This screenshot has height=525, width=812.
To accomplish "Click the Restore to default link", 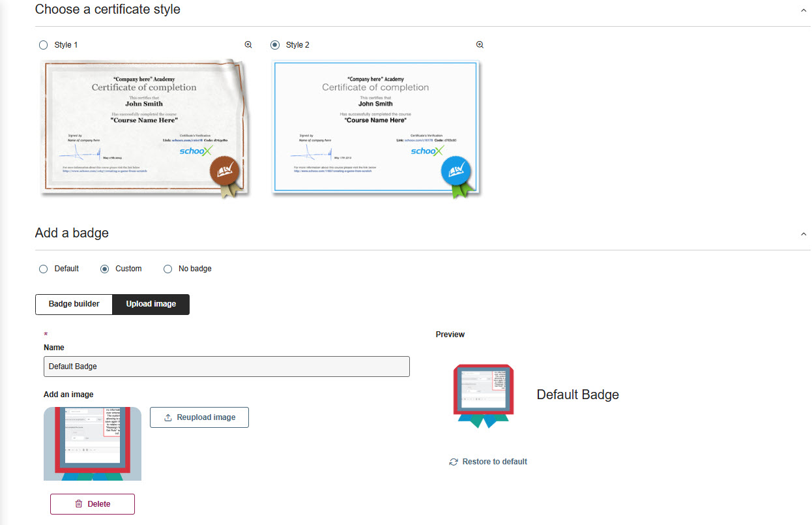I will pyautogui.click(x=494, y=462).
